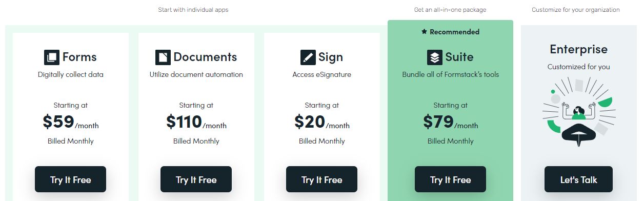Click the Sign plan heading

[331, 57]
